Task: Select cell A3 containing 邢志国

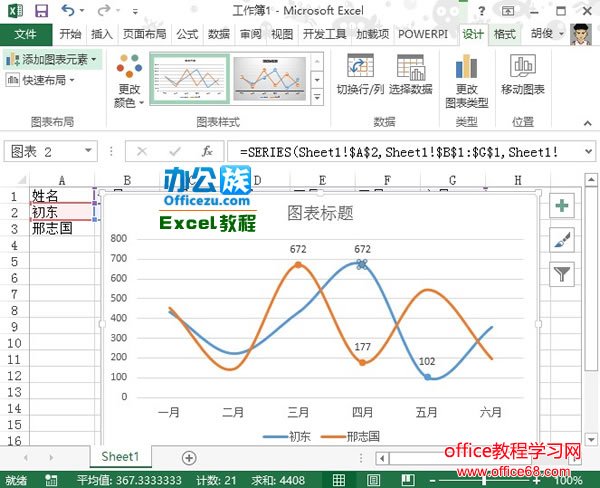Action: [62, 229]
